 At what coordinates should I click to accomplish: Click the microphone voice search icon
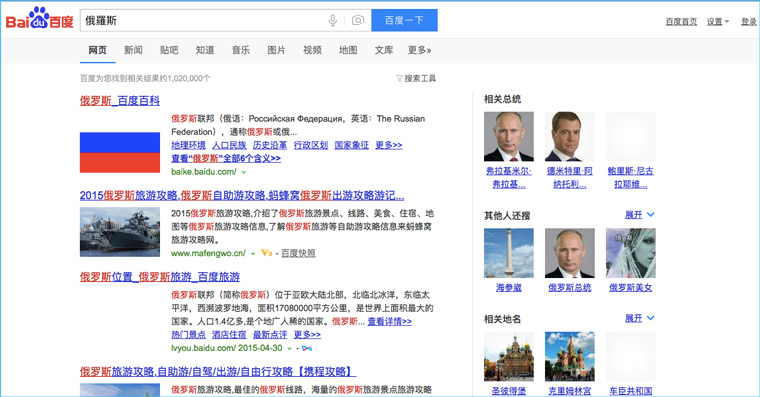click(x=332, y=20)
